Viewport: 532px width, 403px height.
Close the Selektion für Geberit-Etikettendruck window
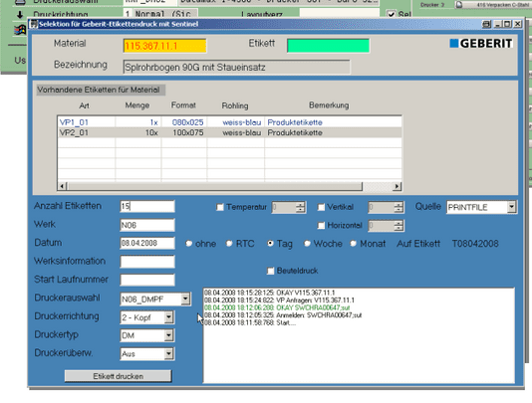click(x=517, y=24)
